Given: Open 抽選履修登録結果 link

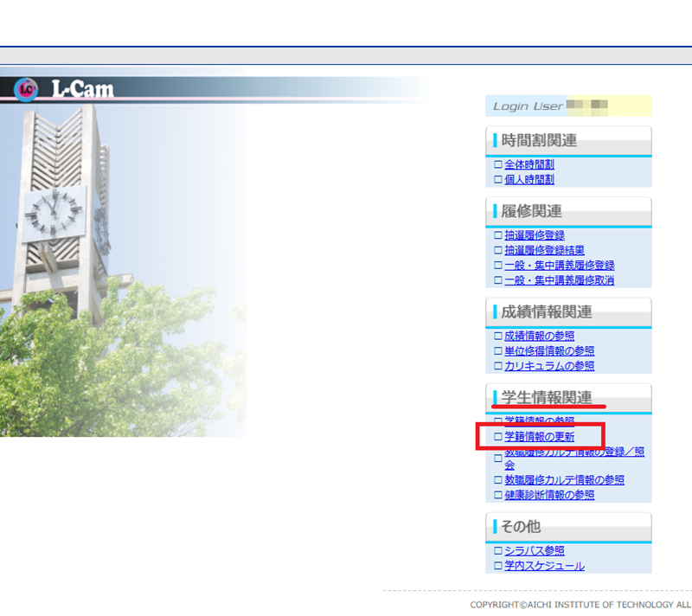Looking at the screenshot, I should click(x=544, y=250).
